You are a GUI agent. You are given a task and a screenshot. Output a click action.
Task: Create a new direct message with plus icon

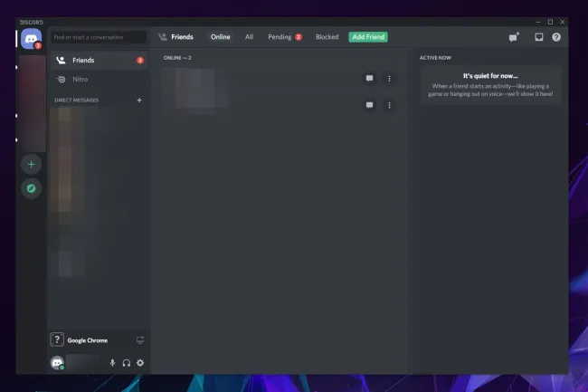pos(139,100)
